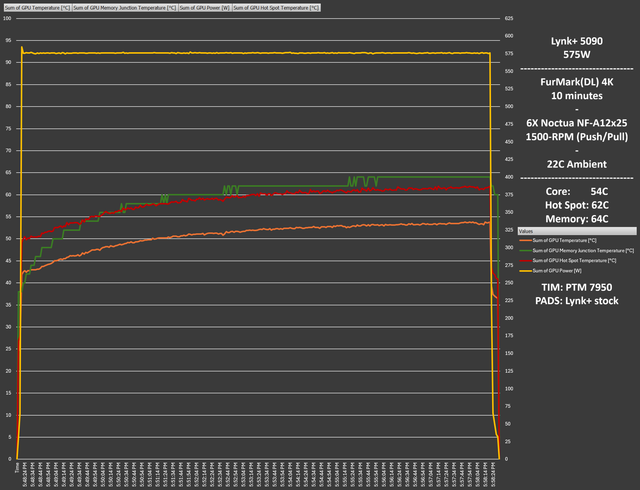
Task: Click the left axis value '65'
Action: click(8, 173)
